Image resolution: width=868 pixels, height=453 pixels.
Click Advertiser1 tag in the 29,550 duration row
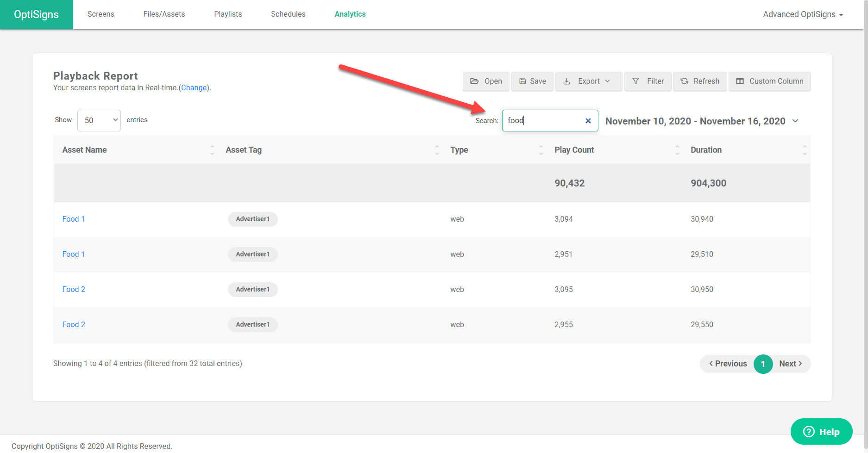point(252,325)
